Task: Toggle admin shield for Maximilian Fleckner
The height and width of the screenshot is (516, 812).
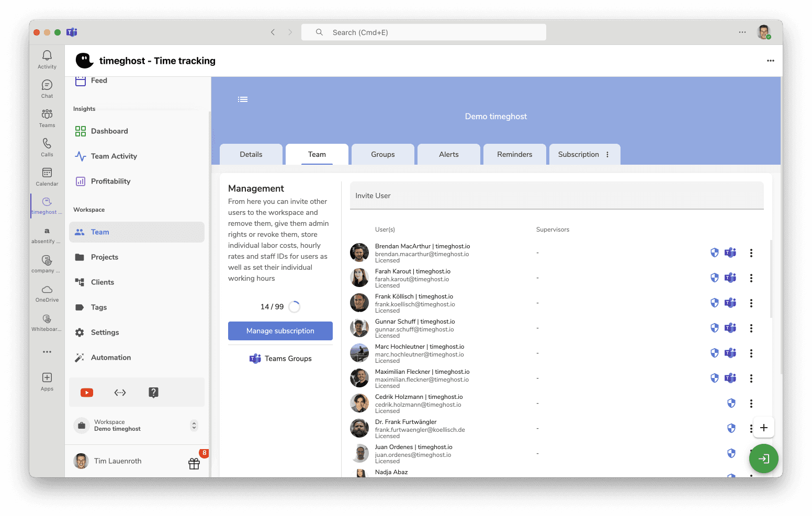Action: point(715,379)
